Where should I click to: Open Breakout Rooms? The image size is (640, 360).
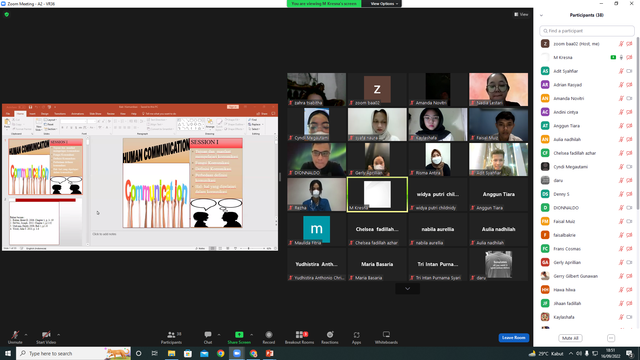[299, 337]
